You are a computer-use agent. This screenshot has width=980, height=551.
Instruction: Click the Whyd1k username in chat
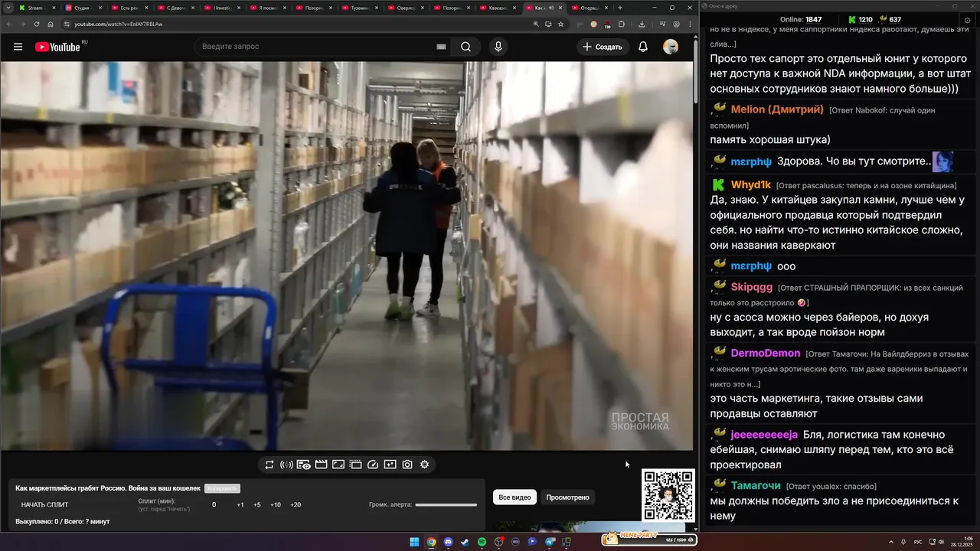(751, 185)
